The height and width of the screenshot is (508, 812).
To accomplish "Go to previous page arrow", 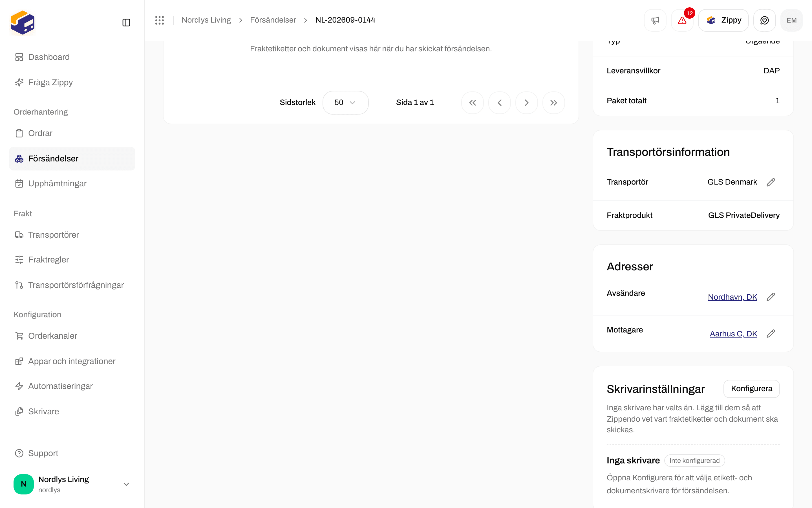I will [x=500, y=103].
